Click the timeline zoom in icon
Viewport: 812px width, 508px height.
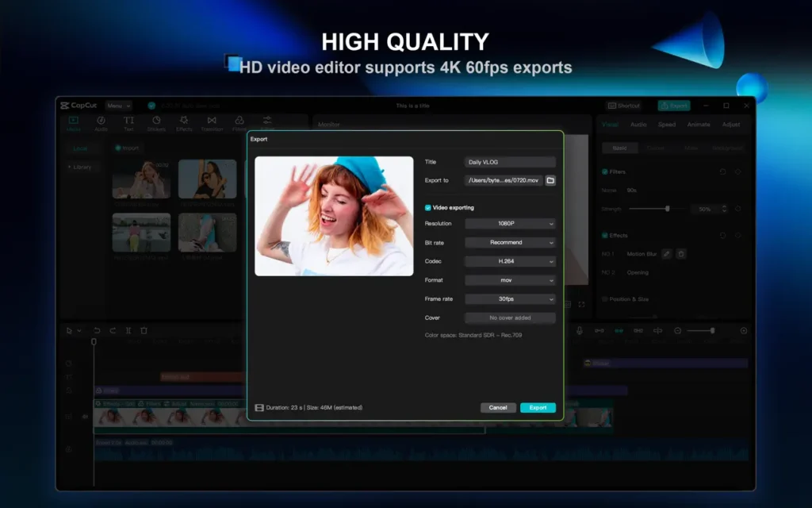(744, 331)
